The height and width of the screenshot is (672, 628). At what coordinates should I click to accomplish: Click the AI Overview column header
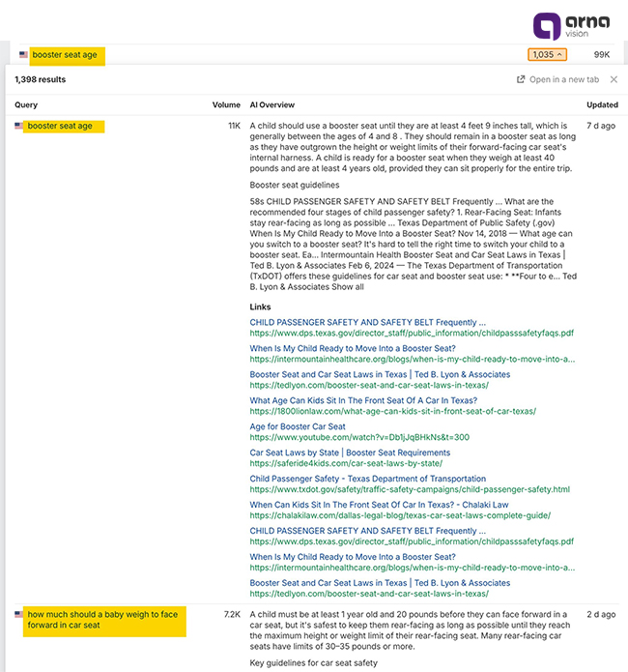[x=271, y=104]
